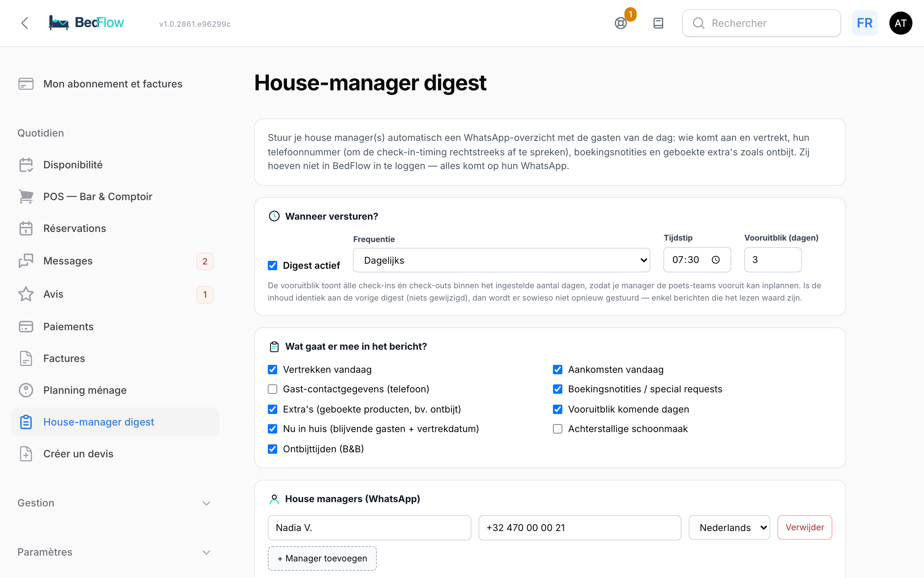Click the Tijdstip 07:30 field
Image resolution: width=924 pixels, height=578 pixels.
tap(697, 260)
